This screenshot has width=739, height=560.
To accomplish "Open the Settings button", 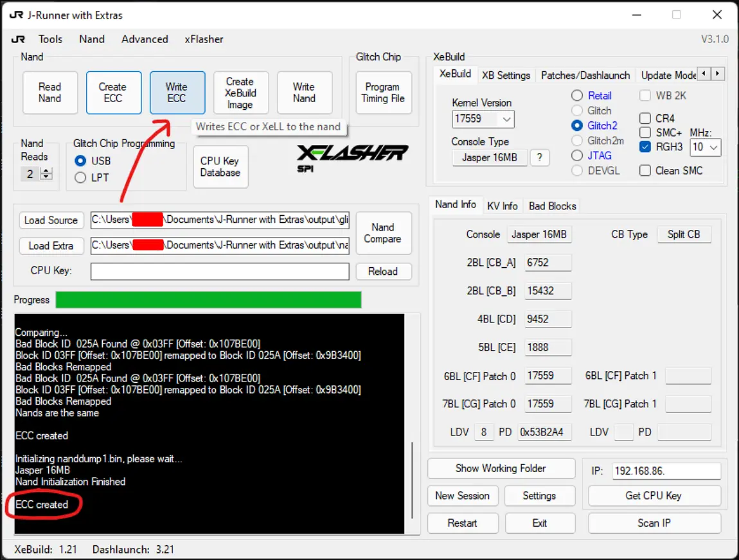I will 539,496.
